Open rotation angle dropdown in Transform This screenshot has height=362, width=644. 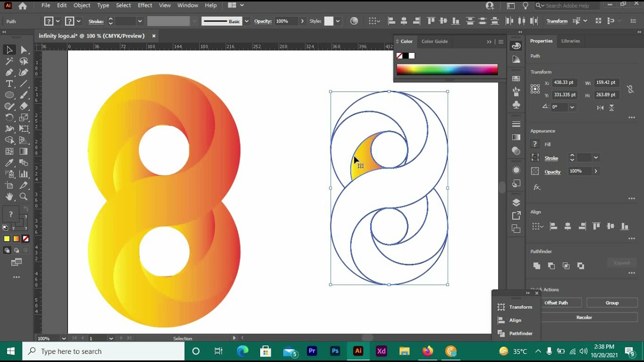572,107
